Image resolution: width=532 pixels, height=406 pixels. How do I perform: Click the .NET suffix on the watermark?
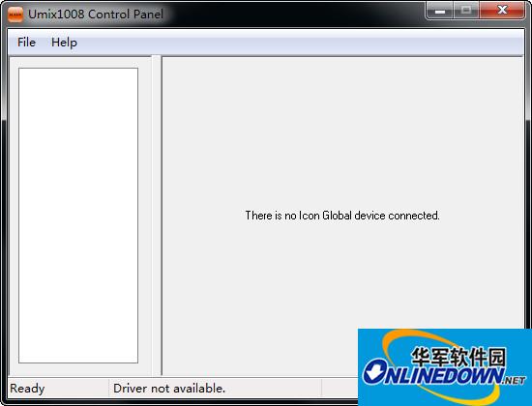tap(515, 380)
